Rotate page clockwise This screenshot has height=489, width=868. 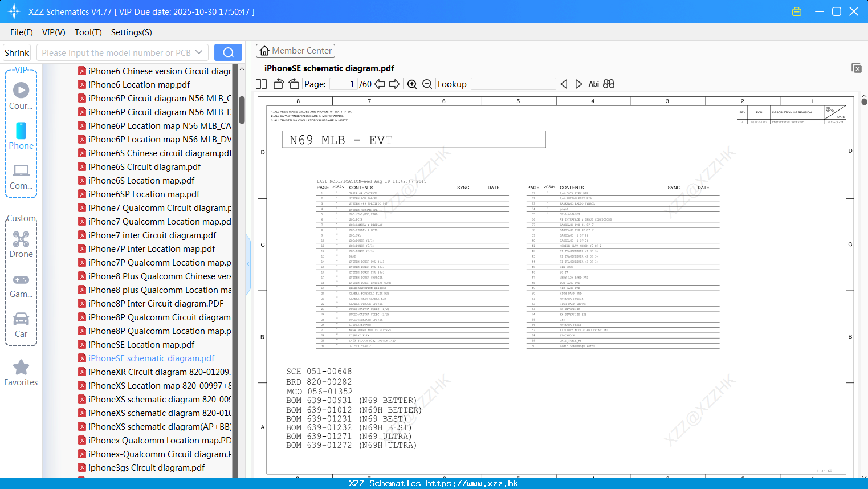pyautogui.click(x=294, y=84)
